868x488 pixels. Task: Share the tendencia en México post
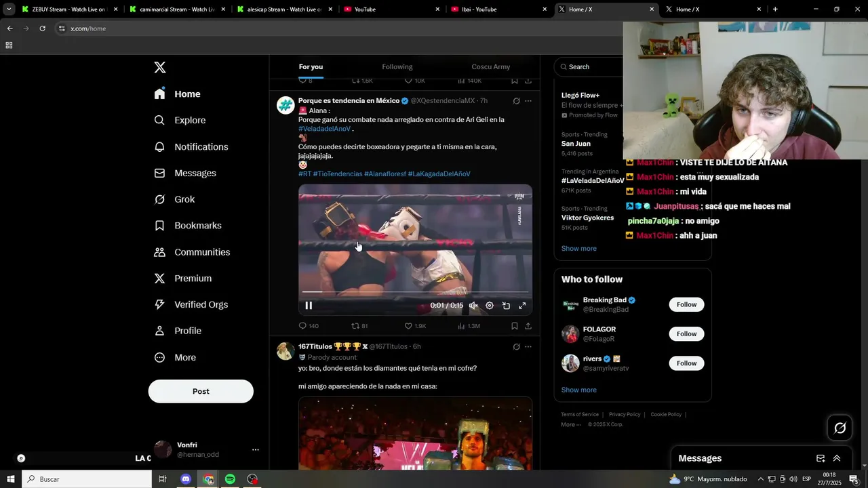[528, 326]
